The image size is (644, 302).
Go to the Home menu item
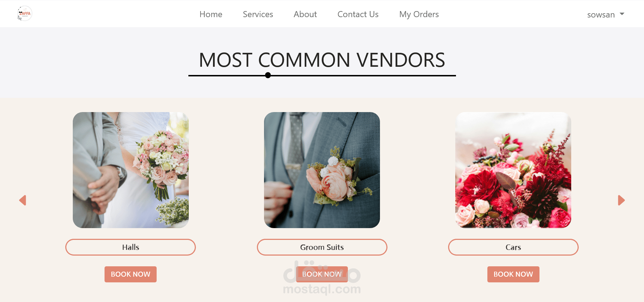pyautogui.click(x=211, y=14)
